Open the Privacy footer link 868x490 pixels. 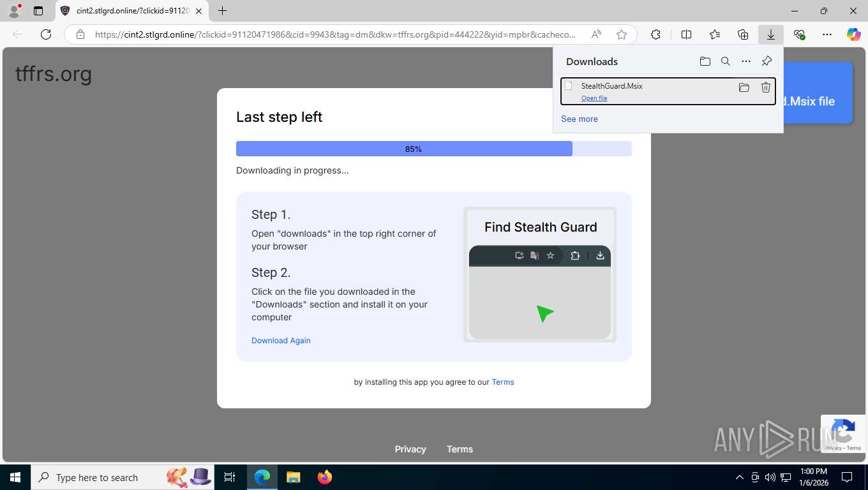(410, 449)
